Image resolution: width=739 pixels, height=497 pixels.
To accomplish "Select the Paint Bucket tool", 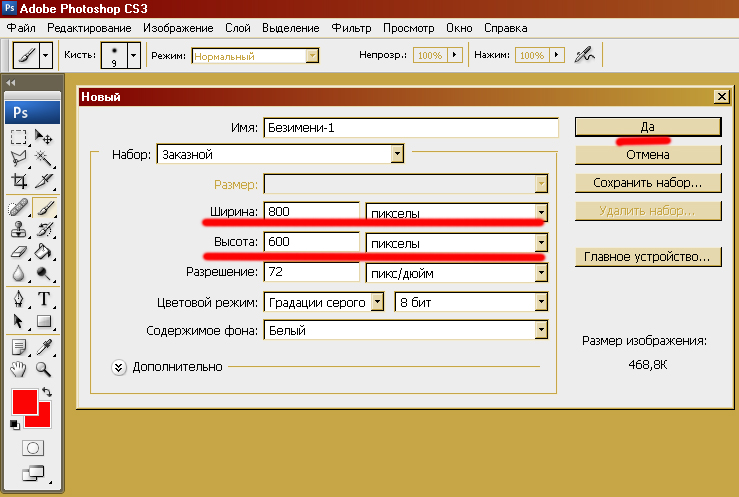I will pyautogui.click(x=44, y=252).
